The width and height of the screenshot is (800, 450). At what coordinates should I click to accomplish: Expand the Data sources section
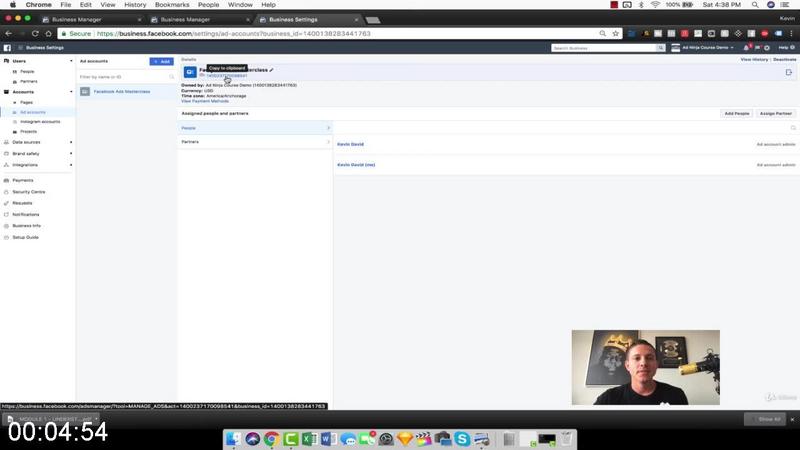pos(71,142)
